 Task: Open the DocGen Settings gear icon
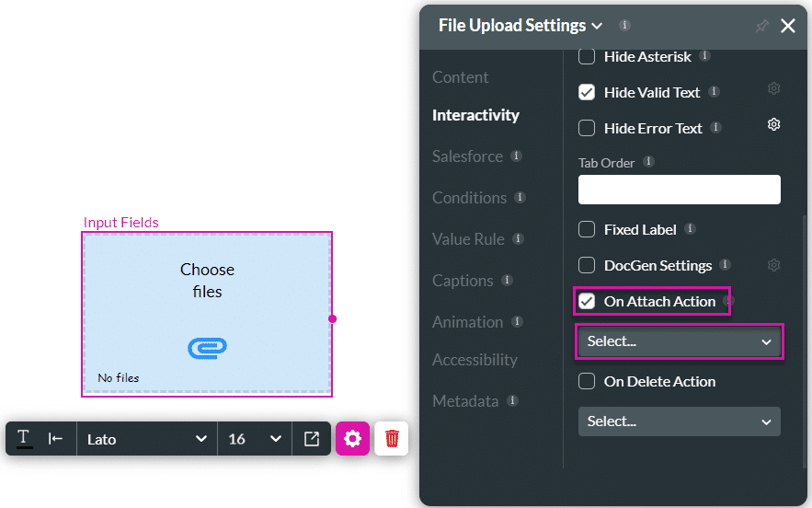[x=773, y=265]
